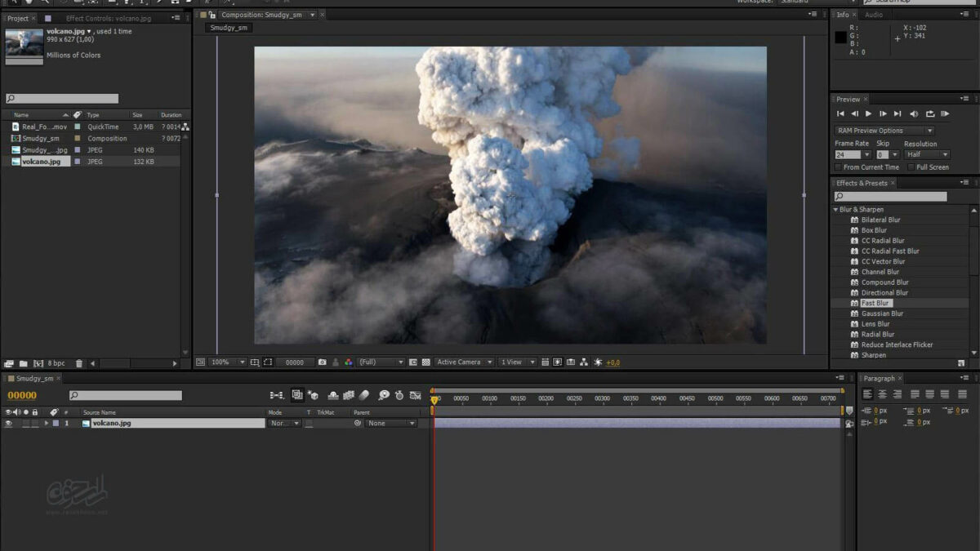Take a snapshot with the camera icon
The height and width of the screenshot is (551, 980).
tap(323, 362)
